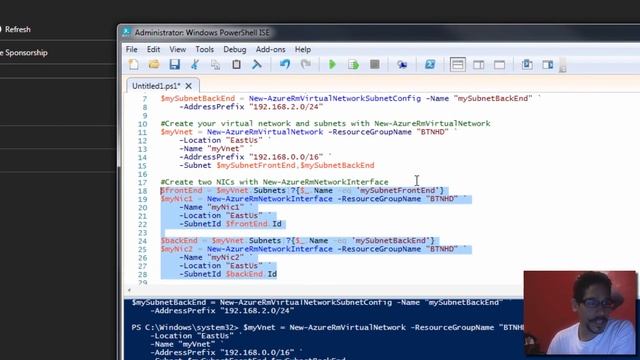The width and height of the screenshot is (640, 360).
Task: Click "myNic2" name on line 26
Action: (226, 258)
